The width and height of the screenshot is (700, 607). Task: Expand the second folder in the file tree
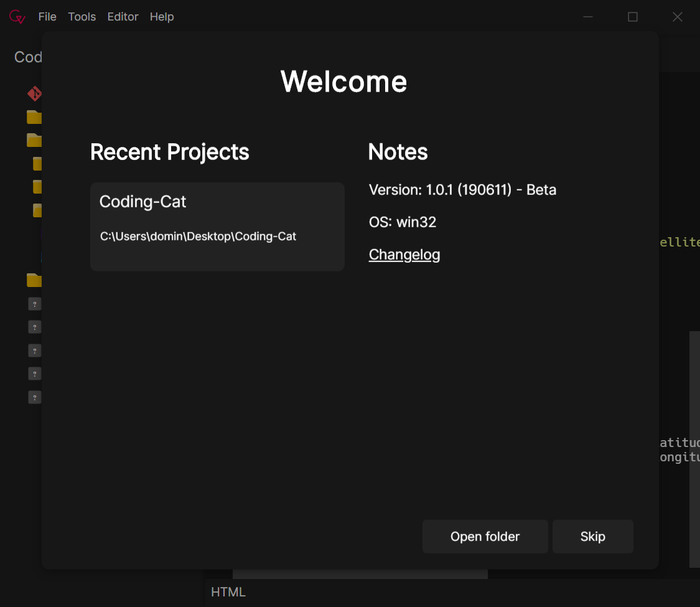(x=35, y=140)
